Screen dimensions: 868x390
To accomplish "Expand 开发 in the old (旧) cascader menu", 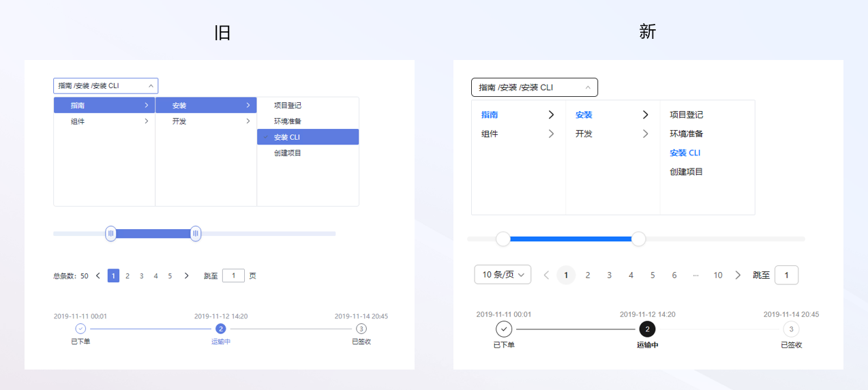I will (206, 121).
